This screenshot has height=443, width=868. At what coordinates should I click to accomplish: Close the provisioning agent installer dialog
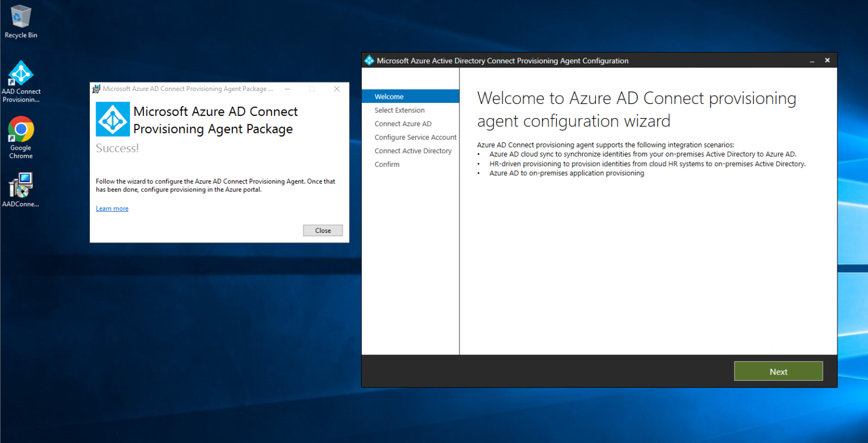323,230
